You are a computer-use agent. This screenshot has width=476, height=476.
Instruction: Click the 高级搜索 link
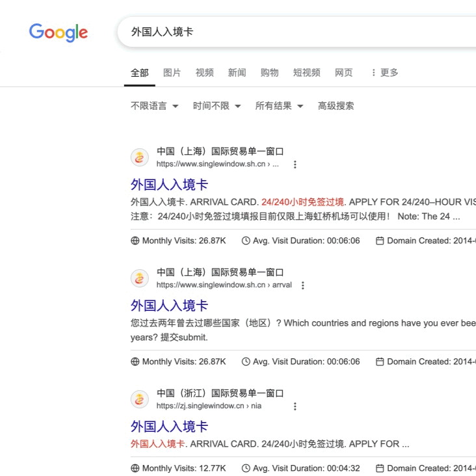[x=336, y=106]
